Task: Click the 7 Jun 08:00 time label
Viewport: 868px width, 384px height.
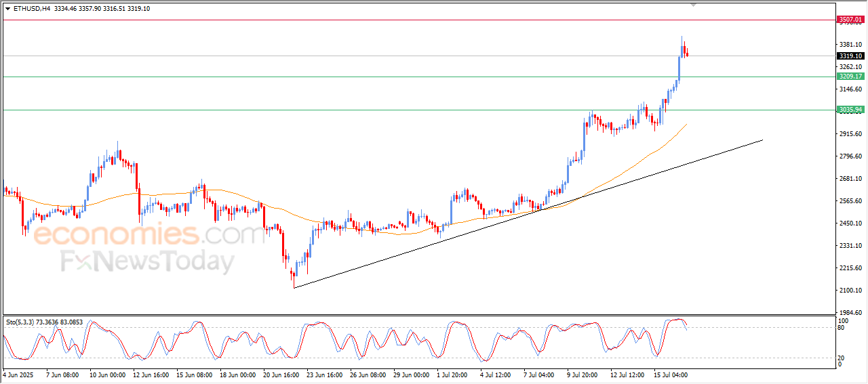Action: 62,374
